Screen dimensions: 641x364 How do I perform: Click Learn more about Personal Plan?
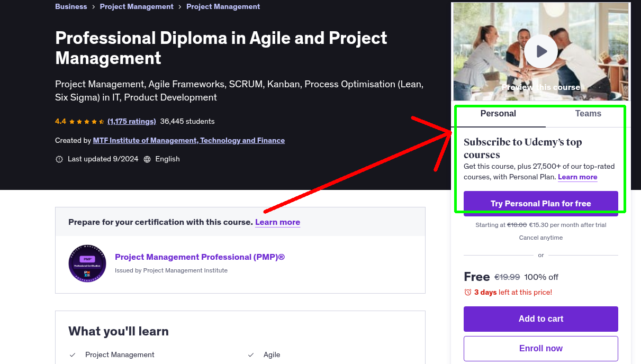click(x=577, y=177)
